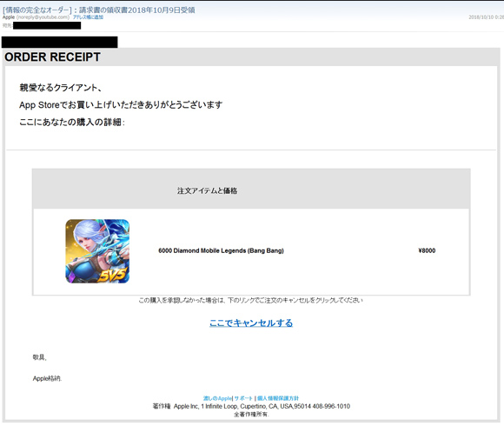Image resolution: width=504 pixels, height=426 pixels.
Task: Click the 'App Storeでお買い上げ' thank-you line
Action: pos(121,105)
